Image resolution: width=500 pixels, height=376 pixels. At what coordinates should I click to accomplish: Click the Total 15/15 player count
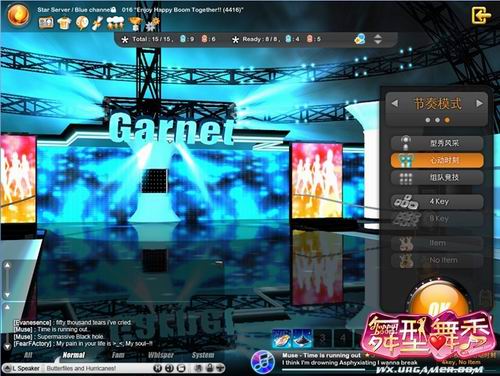click(x=152, y=39)
